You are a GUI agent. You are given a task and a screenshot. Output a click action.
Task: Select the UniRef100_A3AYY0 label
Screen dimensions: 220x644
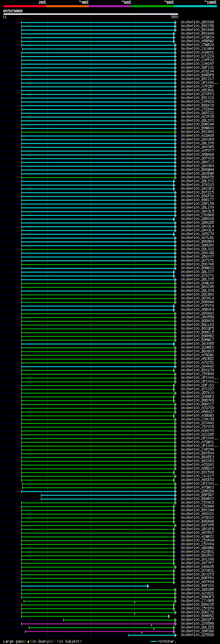[197, 431]
